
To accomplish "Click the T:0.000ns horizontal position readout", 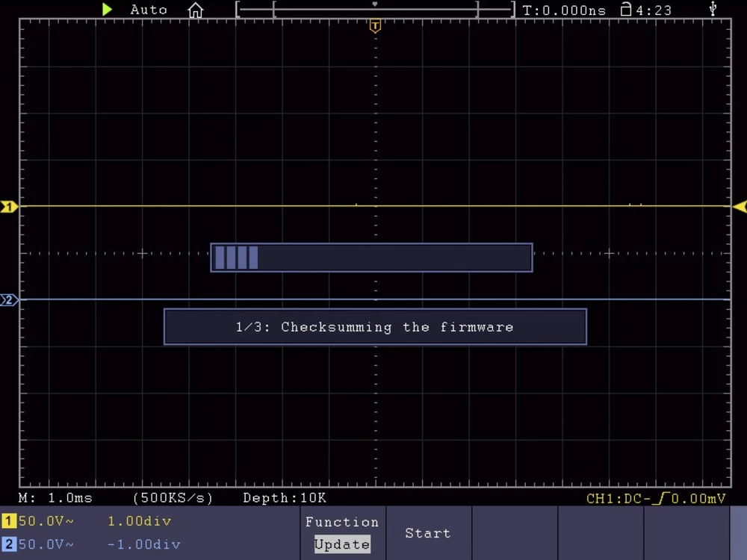I will pyautogui.click(x=564, y=10).
